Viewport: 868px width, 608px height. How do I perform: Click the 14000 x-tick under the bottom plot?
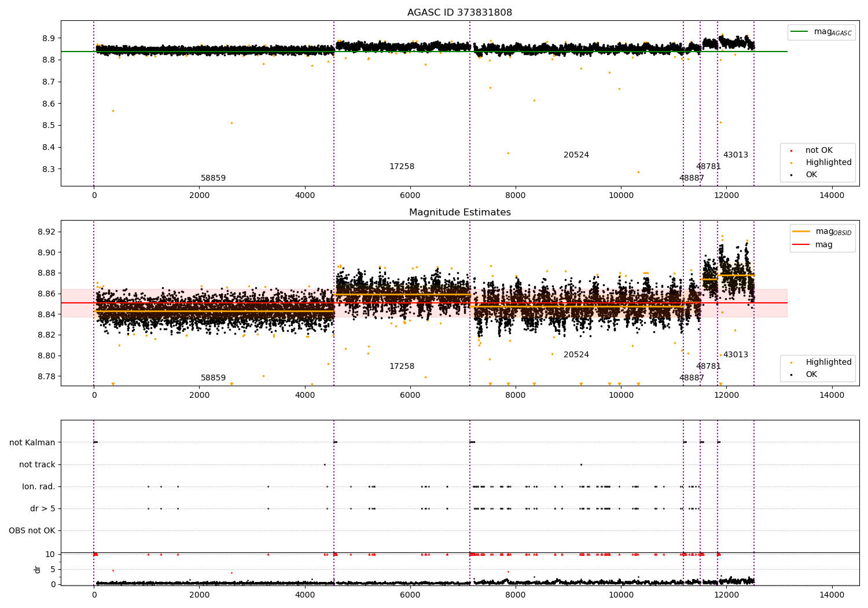[832, 595]
